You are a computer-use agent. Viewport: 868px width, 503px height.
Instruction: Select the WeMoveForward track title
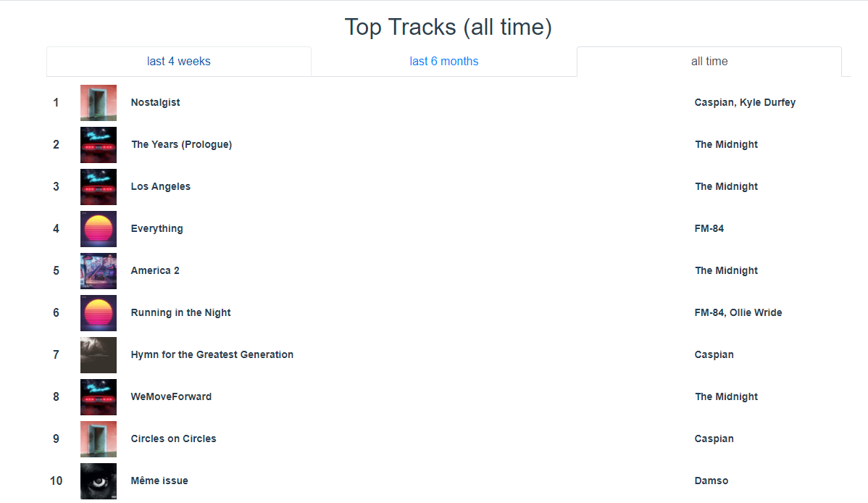click(171, 396)
